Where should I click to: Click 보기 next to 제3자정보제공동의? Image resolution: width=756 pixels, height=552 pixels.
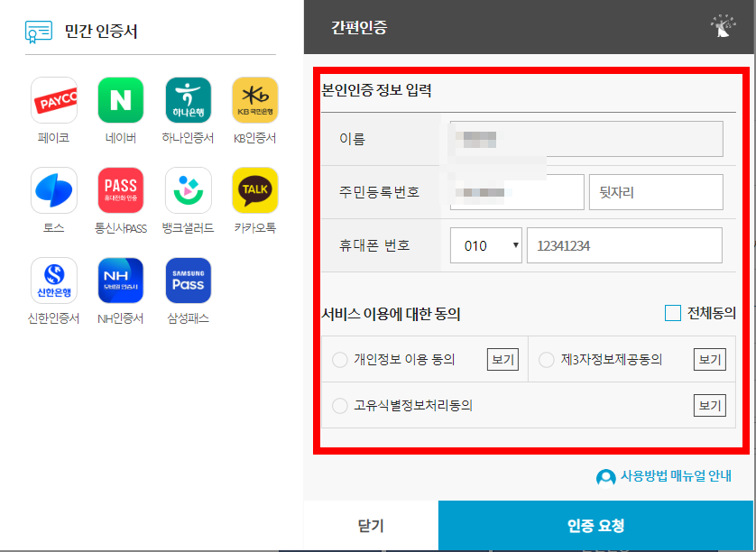click(x=709, y=358)
